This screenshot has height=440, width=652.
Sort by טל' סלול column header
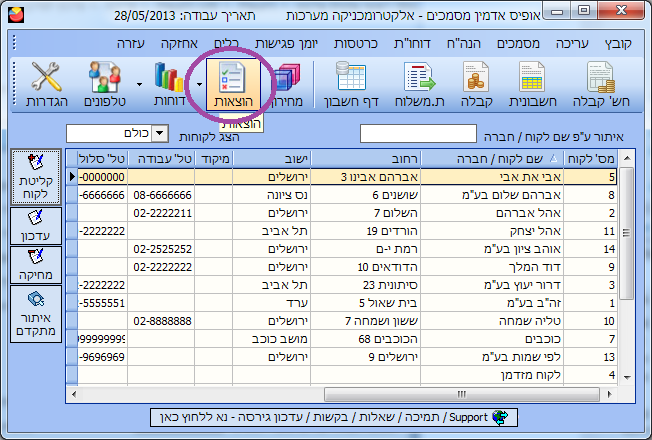(102, 158)
